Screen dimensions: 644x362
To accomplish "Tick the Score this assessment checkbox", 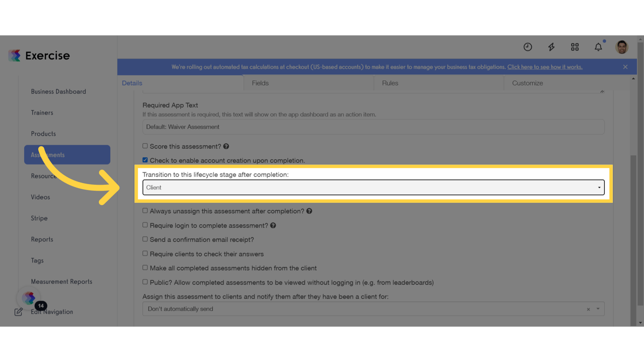I will click(x=145, y=146).
